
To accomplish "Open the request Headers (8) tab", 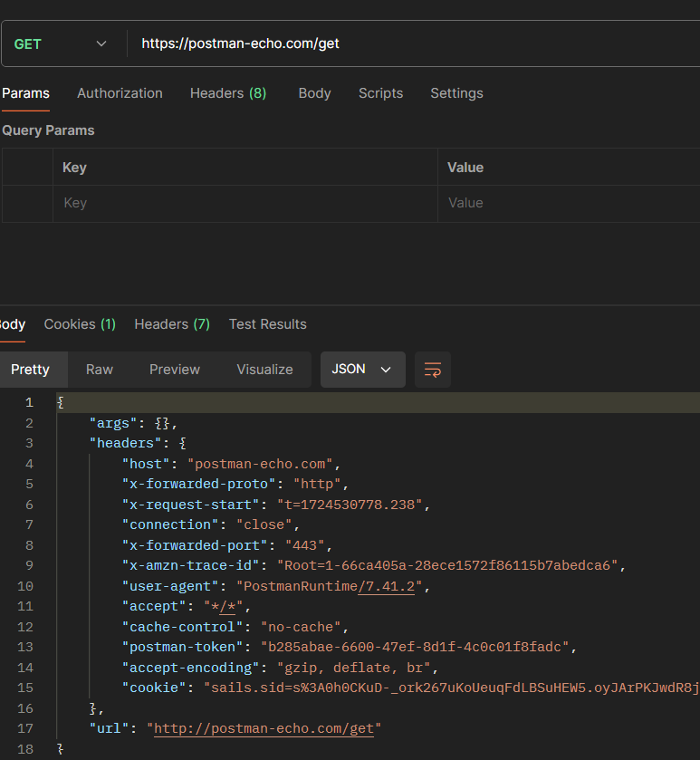I will (x=228, y=93).
